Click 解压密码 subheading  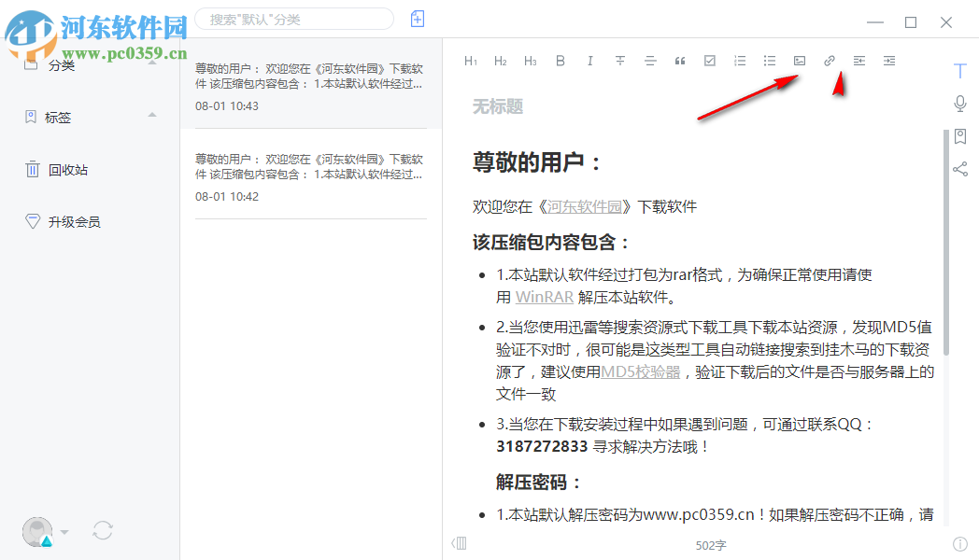pyautogui.click(x=538, y=482)
